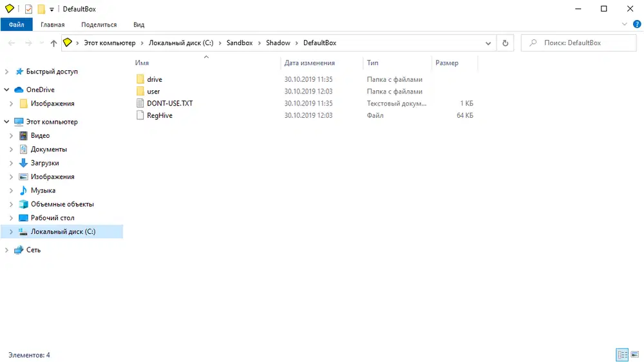Select OneDrive in the navigation pane
Screen dimensions: 644x362
(x=40, y=90)
